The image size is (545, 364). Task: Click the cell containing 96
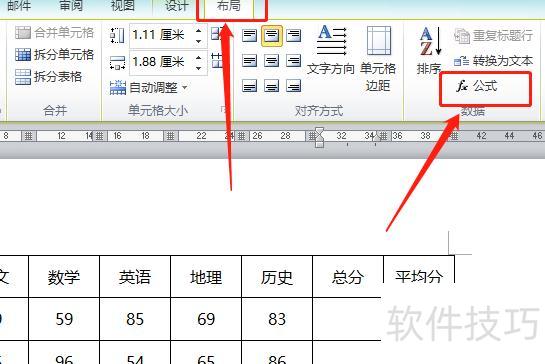[x=64, y=353]
